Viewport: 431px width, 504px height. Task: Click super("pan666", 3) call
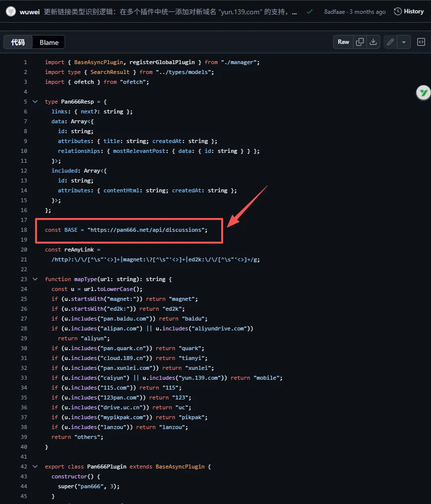click(x=88, y=486)
